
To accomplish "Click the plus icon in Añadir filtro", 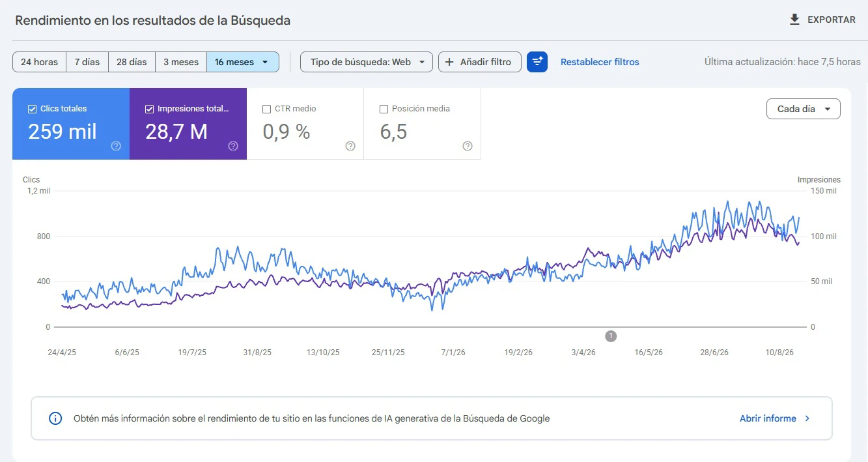I will click(449, 62).
